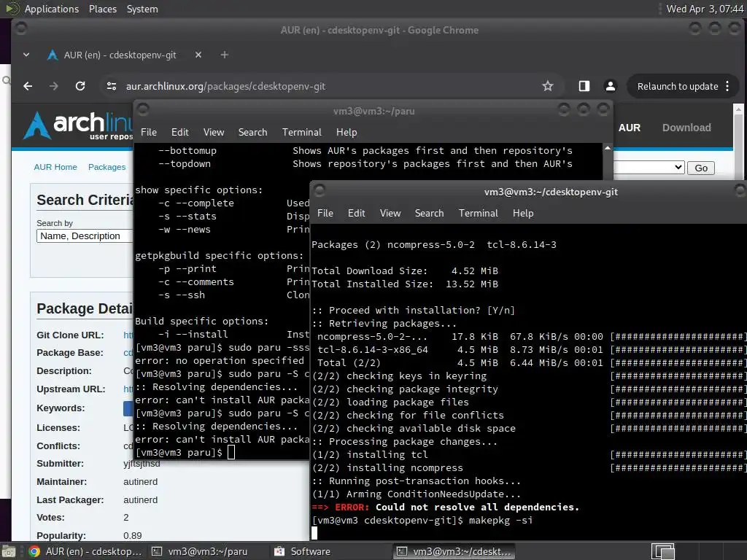This screenshot has width=747, height=560.
Task: Click Chrome page scrollbar up arrow
Action: [738, 109]
